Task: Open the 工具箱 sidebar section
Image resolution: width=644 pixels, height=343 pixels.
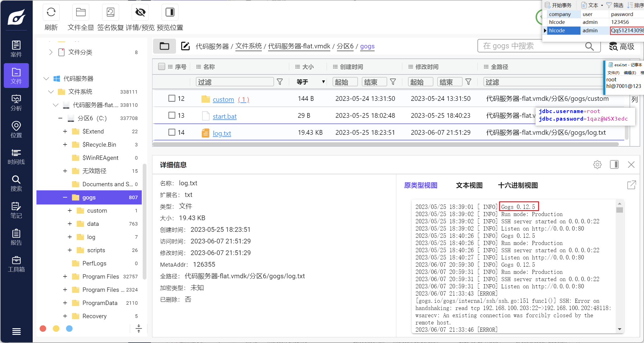Action: click(x=16, y=264)
